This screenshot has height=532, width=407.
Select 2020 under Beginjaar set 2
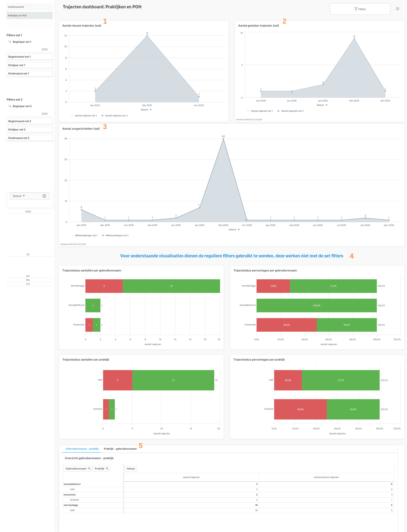(30, 114)
